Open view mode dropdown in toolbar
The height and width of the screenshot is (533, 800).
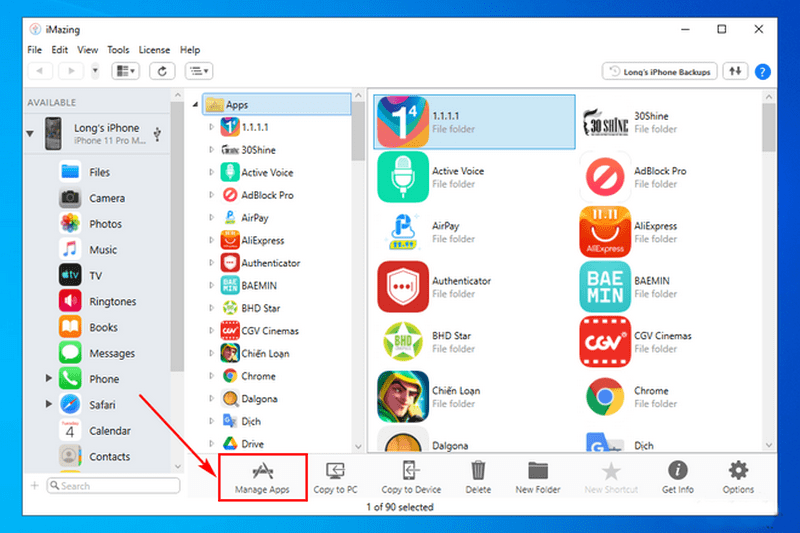tap(126, 71)
